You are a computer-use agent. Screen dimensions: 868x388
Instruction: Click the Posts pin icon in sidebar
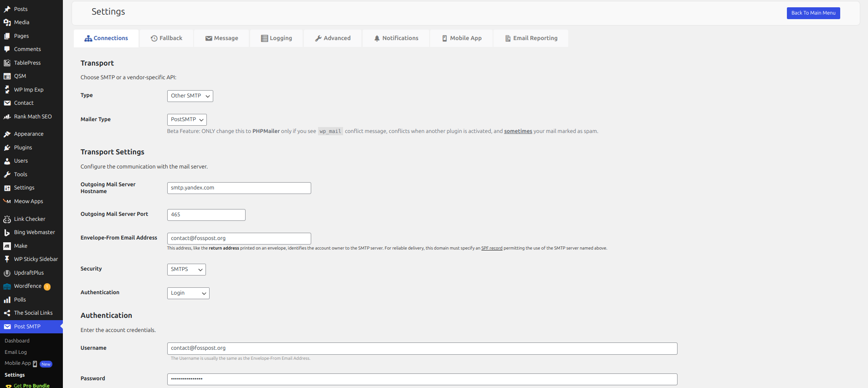click(7, 9)
